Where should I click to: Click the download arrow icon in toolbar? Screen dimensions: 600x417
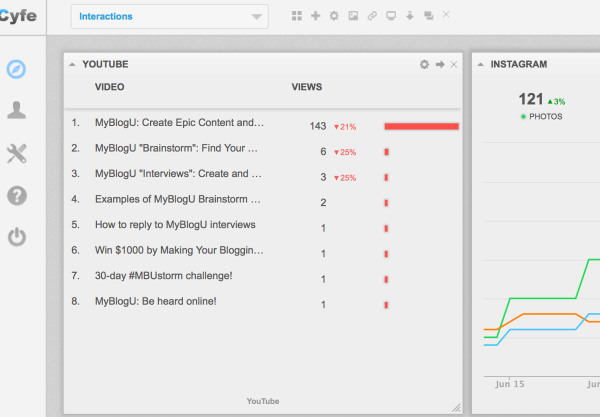pos(410,16)
